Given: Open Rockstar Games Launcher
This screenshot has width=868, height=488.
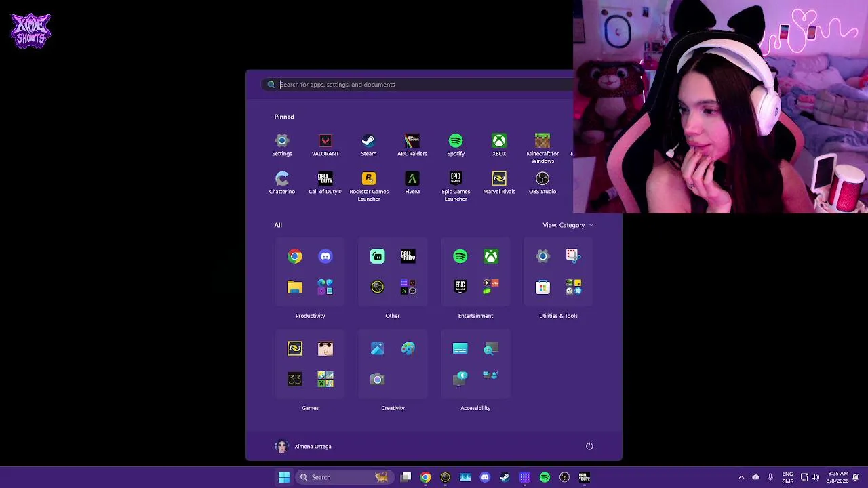Looking at the screenshot, I should [x=369, y=186].
